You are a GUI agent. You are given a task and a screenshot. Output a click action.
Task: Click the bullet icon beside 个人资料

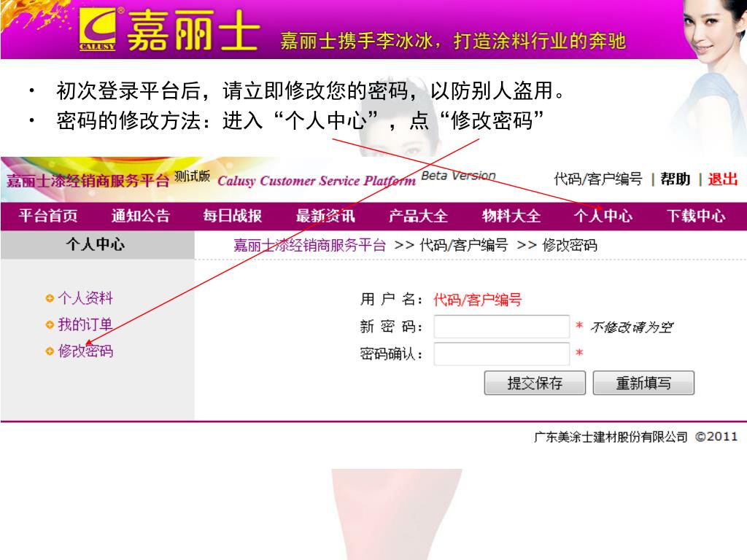49,298
